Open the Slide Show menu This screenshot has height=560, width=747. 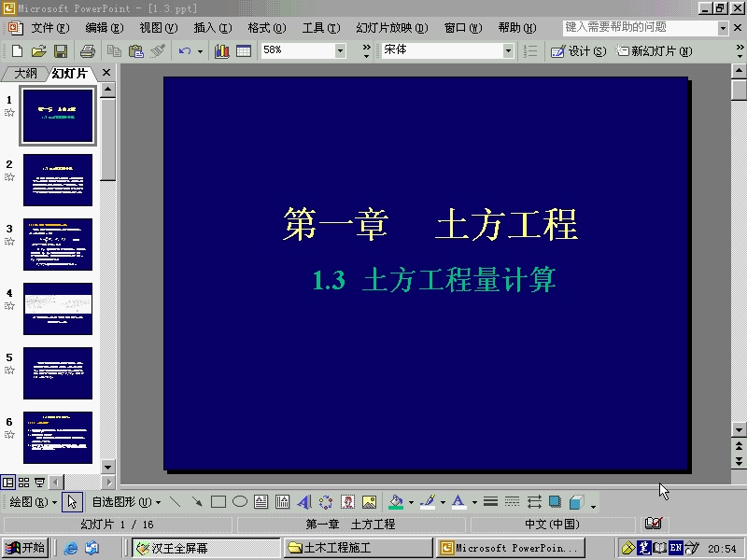pyautogui.click(x=392, y=28)
